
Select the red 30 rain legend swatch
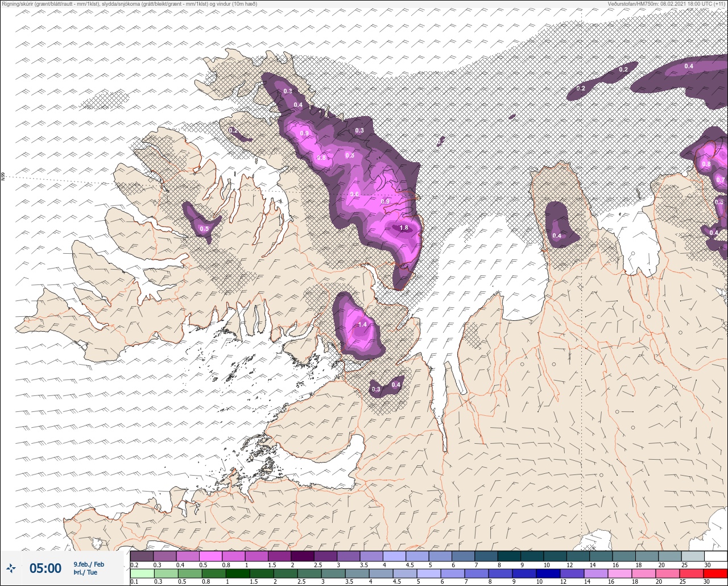coord(715,573)
